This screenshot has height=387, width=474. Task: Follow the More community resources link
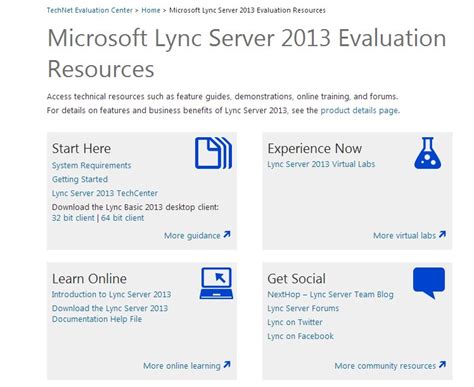[385, 366]
